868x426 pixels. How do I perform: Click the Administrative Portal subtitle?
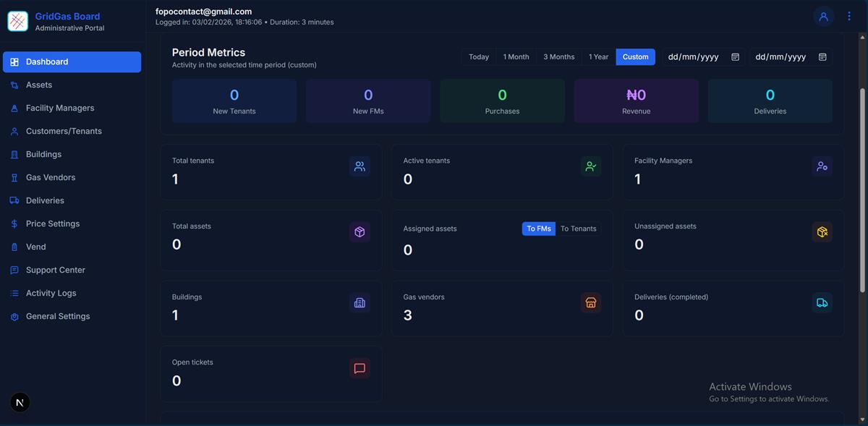69,28
